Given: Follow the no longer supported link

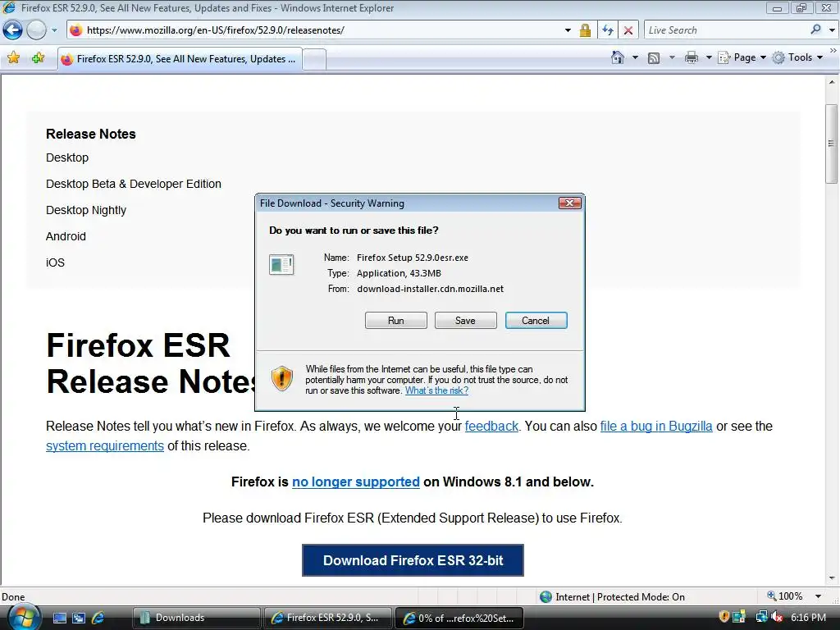Looking at the screenshot, I should [356, 482].
